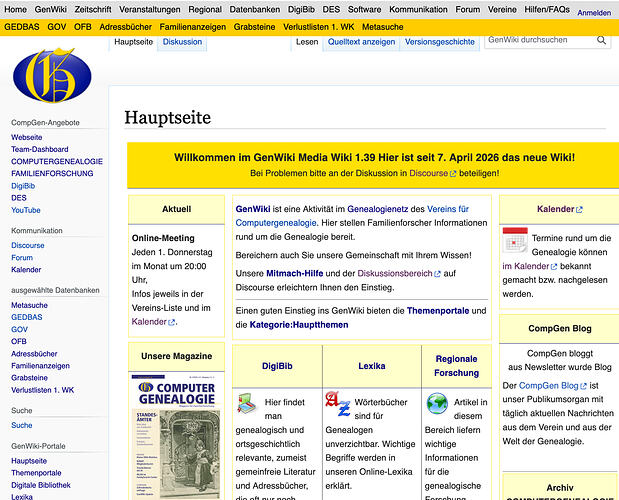The image size is (619, 500).
Task: Click Kalender heading link in right column
Action: pos(559,209)
